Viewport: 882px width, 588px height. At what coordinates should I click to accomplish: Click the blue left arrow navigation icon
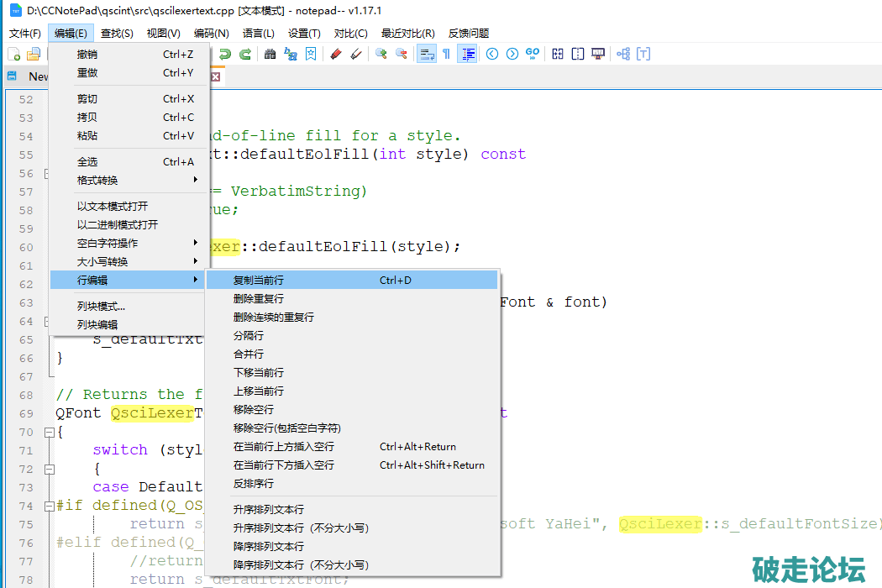492,54
